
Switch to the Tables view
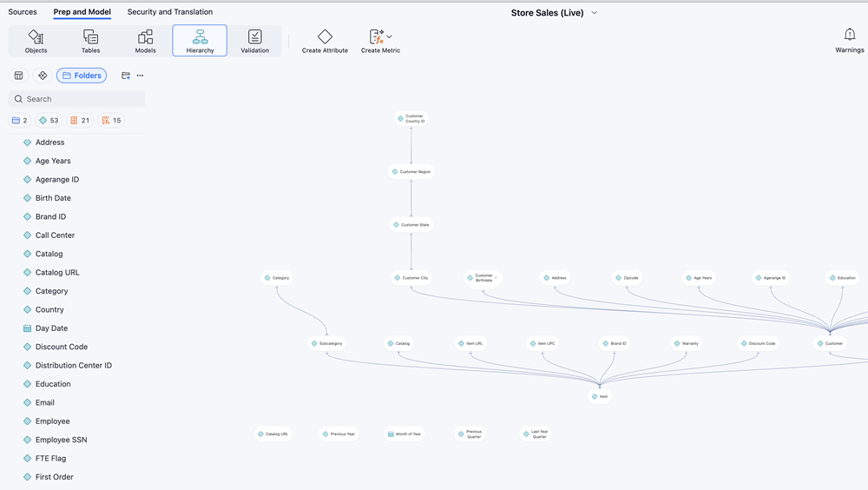coord(90,41)
